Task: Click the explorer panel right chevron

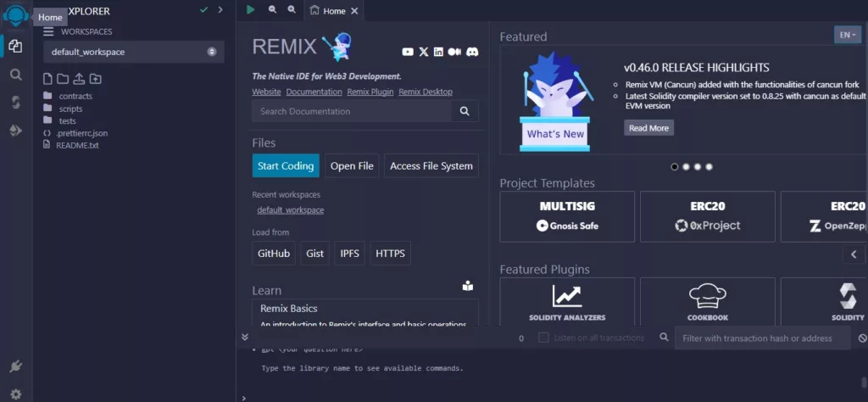Action: click(220, 9)
